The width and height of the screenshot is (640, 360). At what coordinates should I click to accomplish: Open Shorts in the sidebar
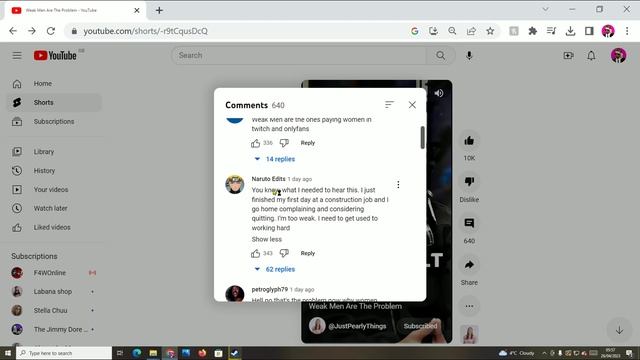click(54, 102)
